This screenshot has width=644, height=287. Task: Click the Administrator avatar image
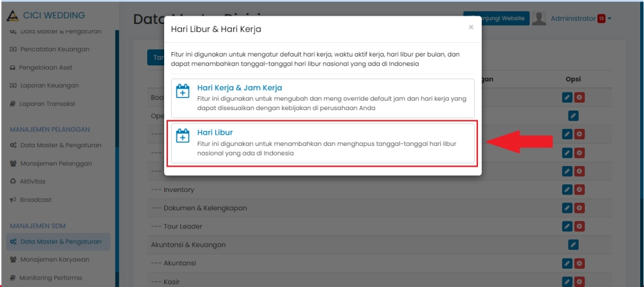539,18
